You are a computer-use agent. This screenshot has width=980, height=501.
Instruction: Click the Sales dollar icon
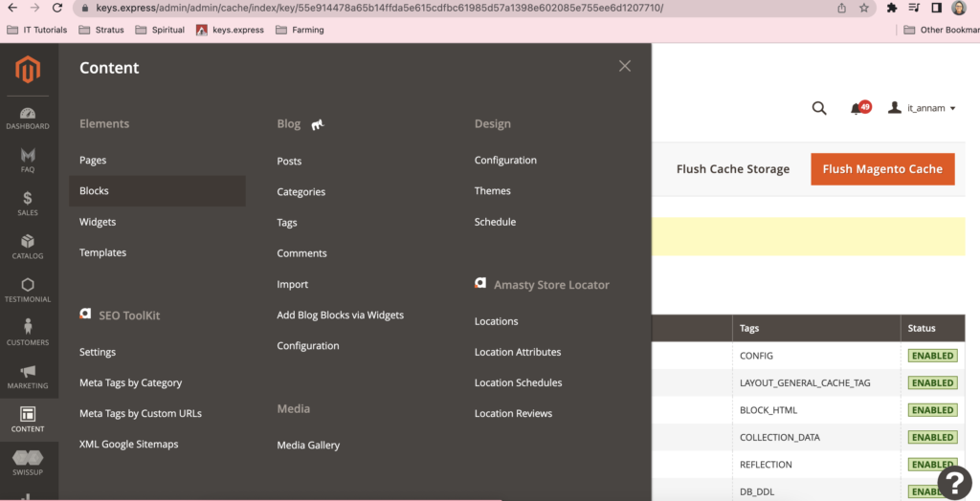[28, 203]
